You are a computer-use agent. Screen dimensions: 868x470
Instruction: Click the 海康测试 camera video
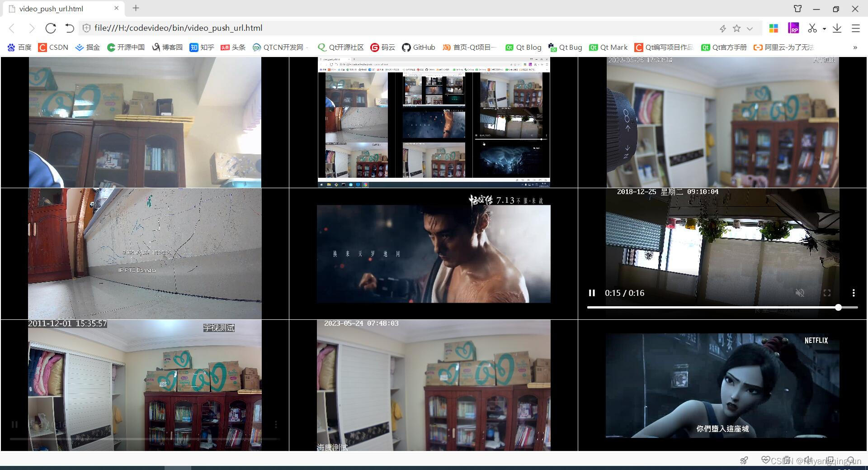[434, 385]
